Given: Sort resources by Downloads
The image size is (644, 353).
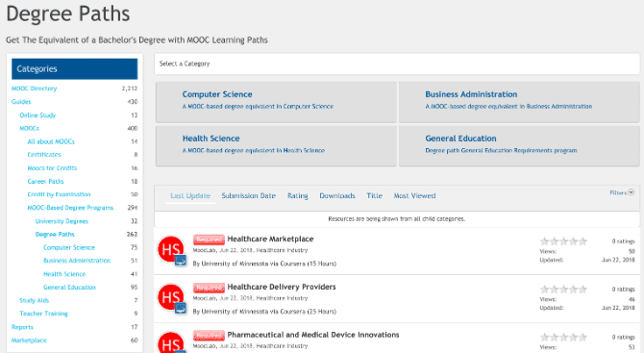Looking at the screenshot, I should point(337,195).
